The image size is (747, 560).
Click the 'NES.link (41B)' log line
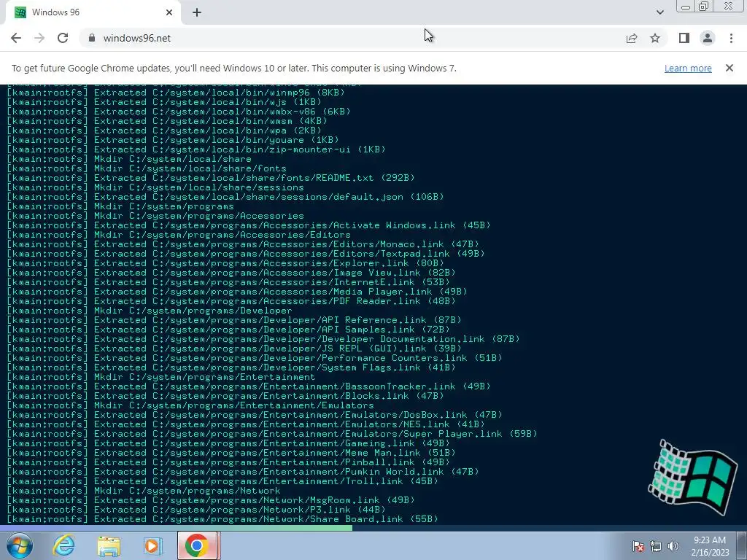tap(246, 424)
